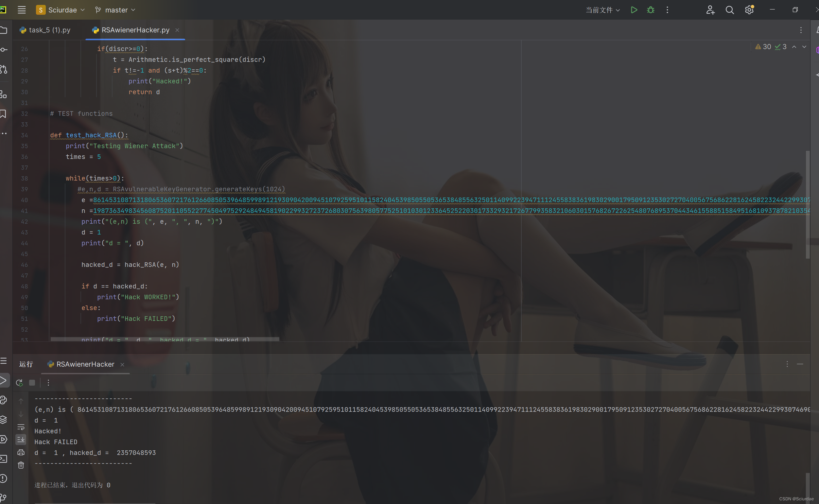Print console output with the printer icon
Viewport: 819px width, 504px height.
21,452
